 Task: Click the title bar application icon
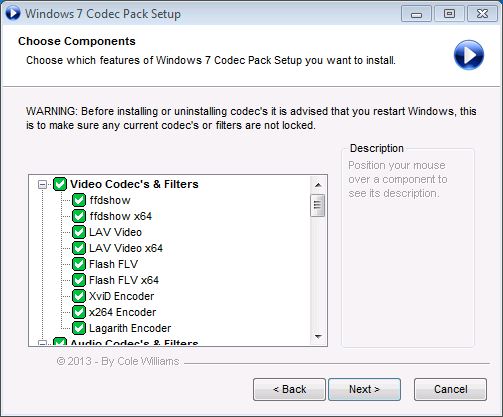(x=13, y=13)
